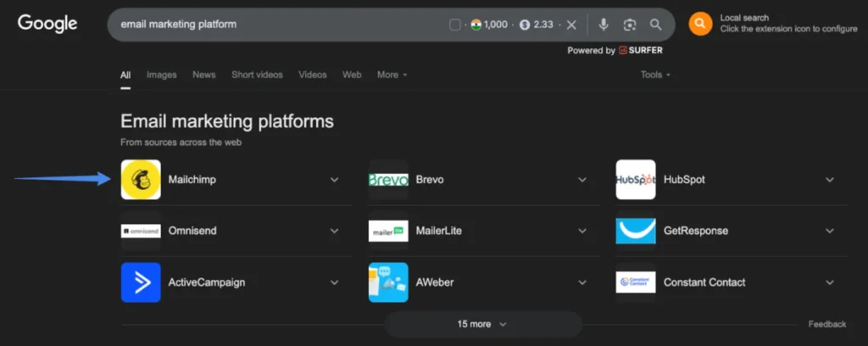This screenshot has height=346, width=868.
Task: Click the ActiveCampaign logo thumbnail
Action: [142, 282]
